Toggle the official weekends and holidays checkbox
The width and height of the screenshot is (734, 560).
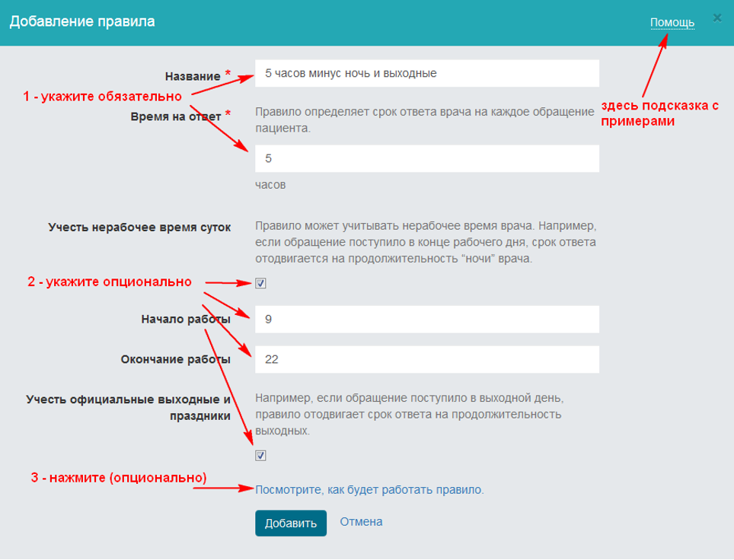pos(260,456)
